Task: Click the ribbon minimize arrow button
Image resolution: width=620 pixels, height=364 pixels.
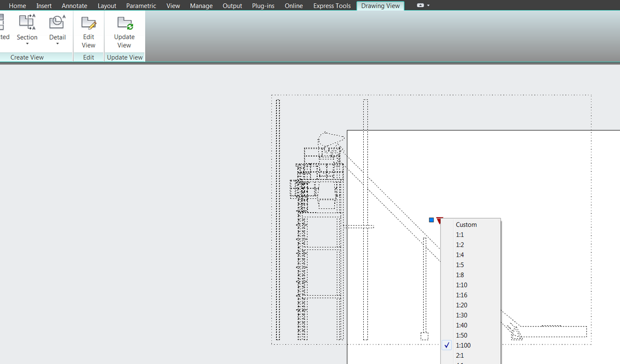Action: click(x=420, y=6)
